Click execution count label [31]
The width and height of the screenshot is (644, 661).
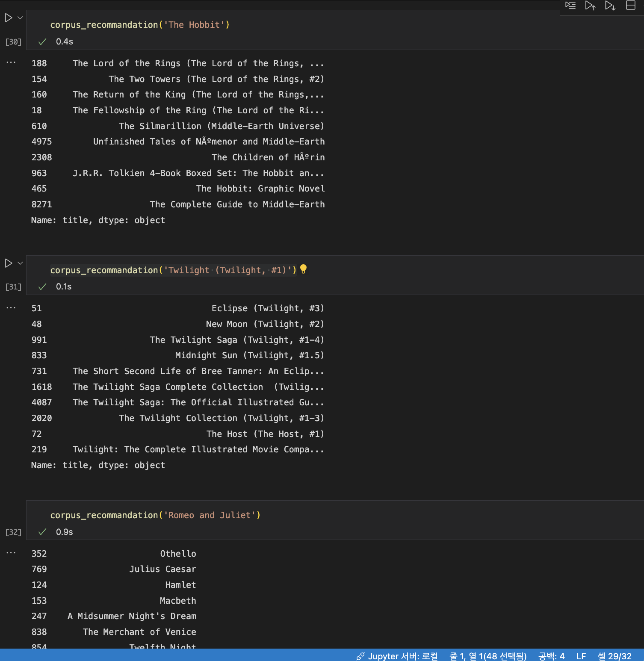(13, 287)
